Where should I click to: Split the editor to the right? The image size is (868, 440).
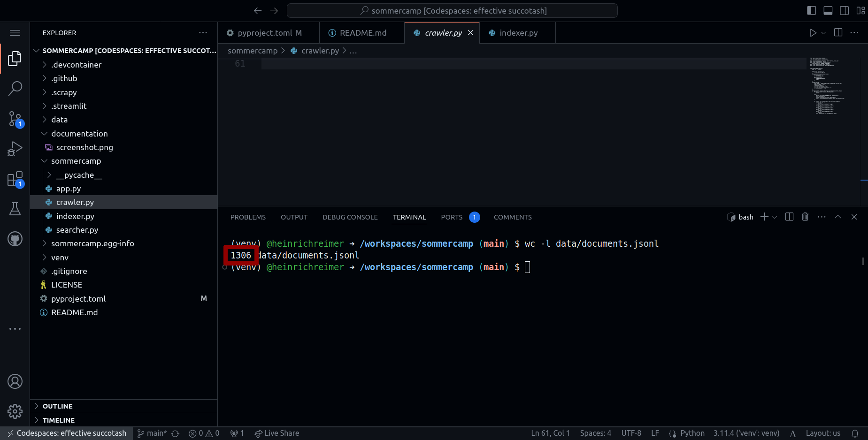838,32
